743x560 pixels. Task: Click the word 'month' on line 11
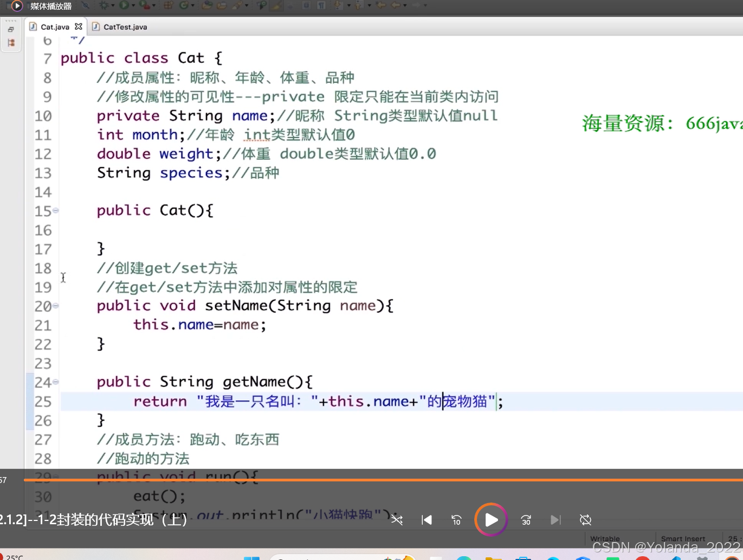[155, 135]
